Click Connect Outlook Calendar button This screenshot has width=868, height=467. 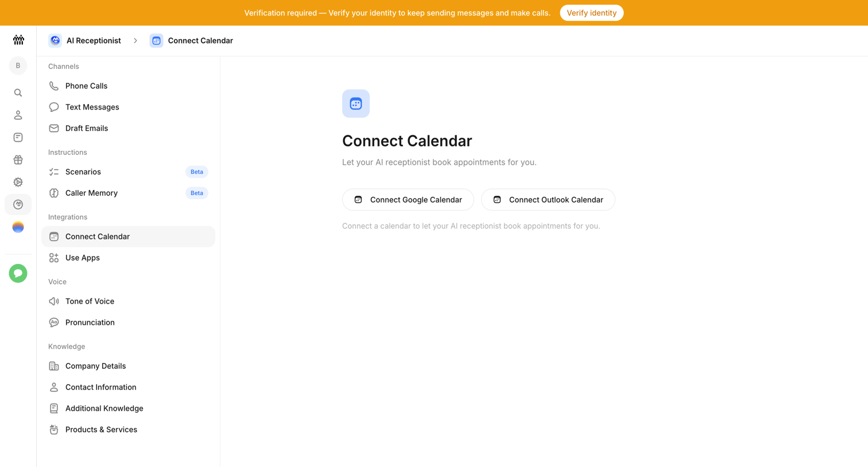point(548,200)
